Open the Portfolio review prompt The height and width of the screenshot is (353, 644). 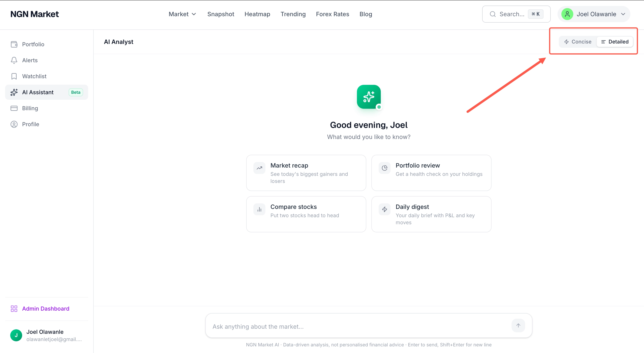431,173
